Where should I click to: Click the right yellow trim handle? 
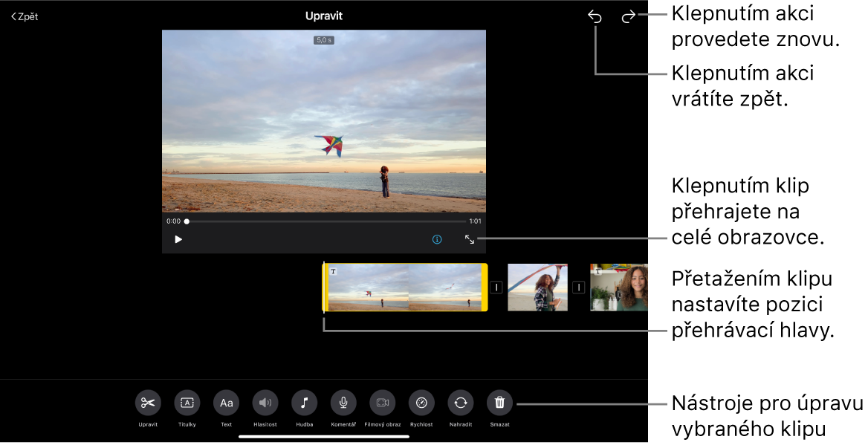tap(485, 288)
